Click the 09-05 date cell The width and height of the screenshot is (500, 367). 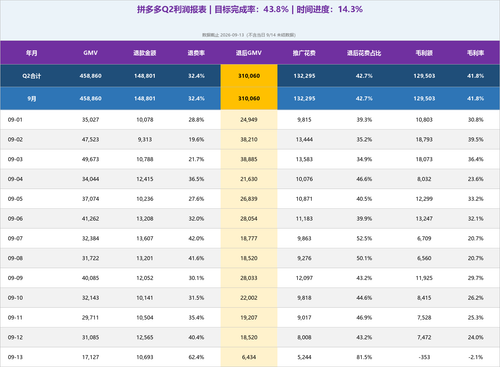(15, 199)
